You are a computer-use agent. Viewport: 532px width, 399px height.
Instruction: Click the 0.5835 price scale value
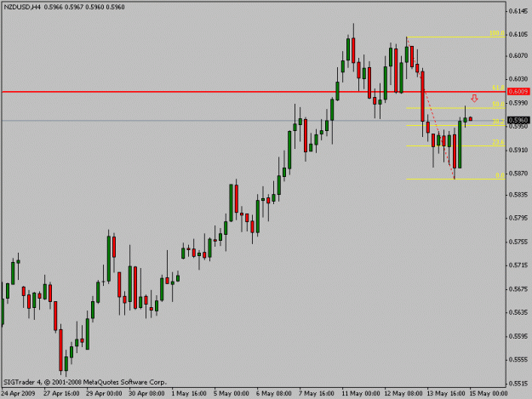click(x=518, y=195)
